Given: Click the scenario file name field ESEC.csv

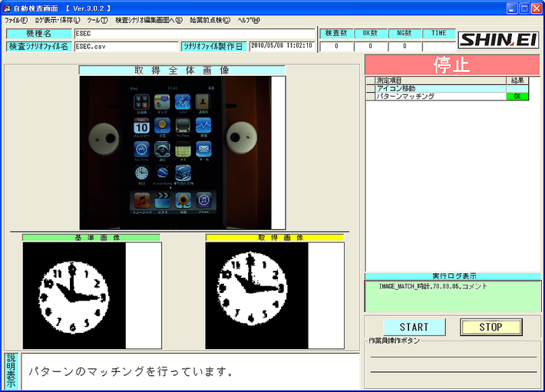Looking at the screenshot, I should (x=126, y=46).
